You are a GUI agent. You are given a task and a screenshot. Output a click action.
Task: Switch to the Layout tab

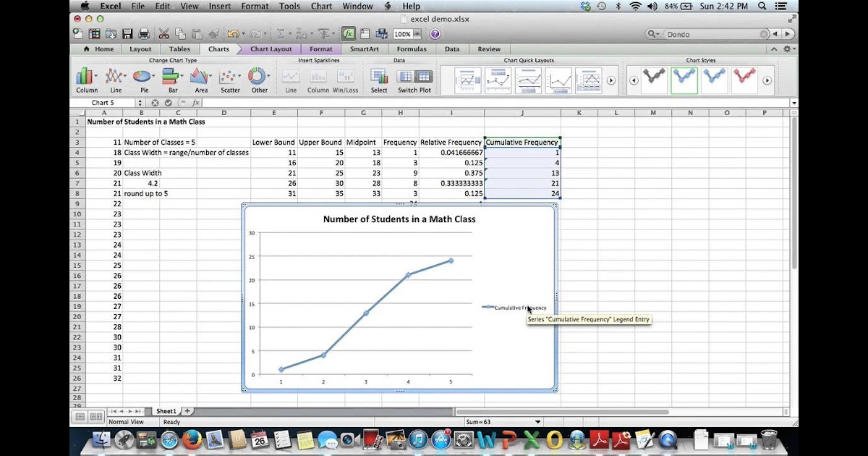pos(140,49)
